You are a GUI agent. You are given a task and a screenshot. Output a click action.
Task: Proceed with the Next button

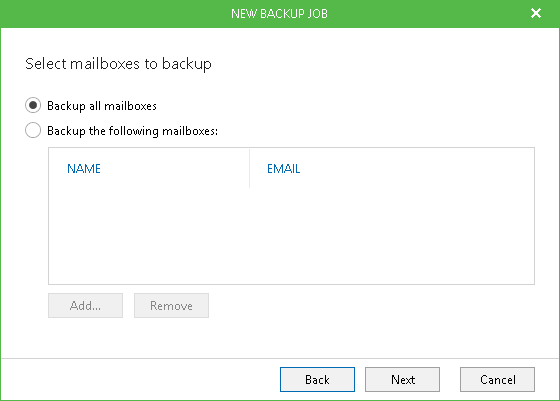click(402, 380)
